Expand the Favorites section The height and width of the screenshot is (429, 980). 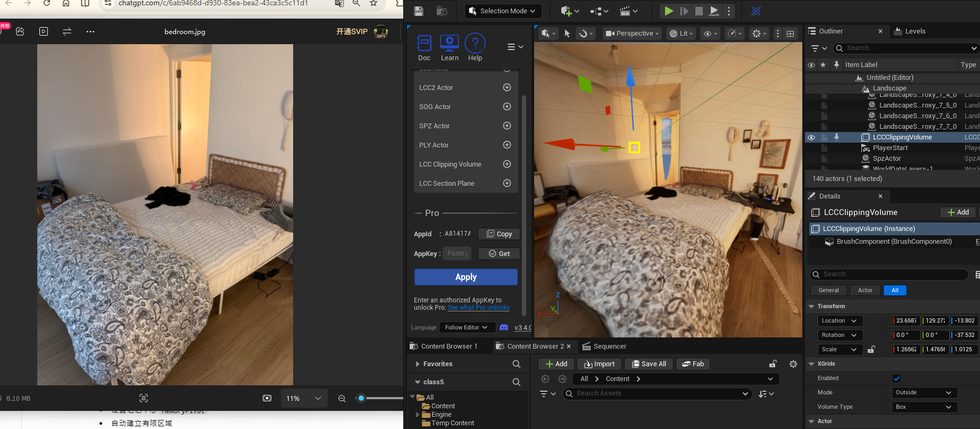pyautogui.click(x=418, y=364)
